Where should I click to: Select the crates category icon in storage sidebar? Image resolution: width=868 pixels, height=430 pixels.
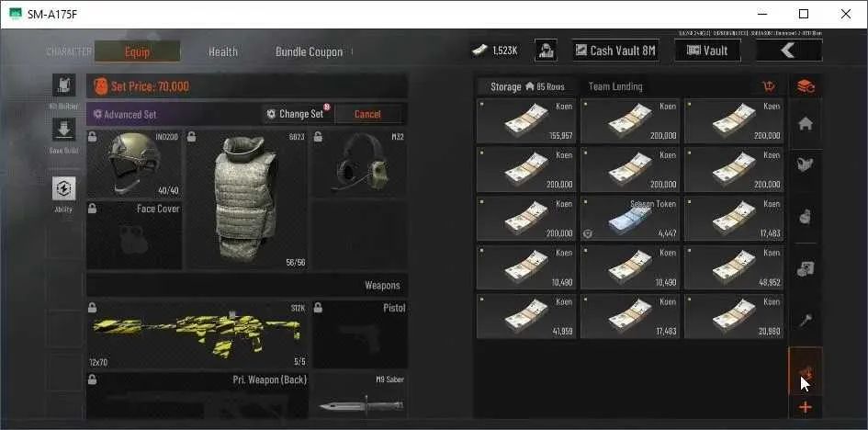tap(806, 269)
